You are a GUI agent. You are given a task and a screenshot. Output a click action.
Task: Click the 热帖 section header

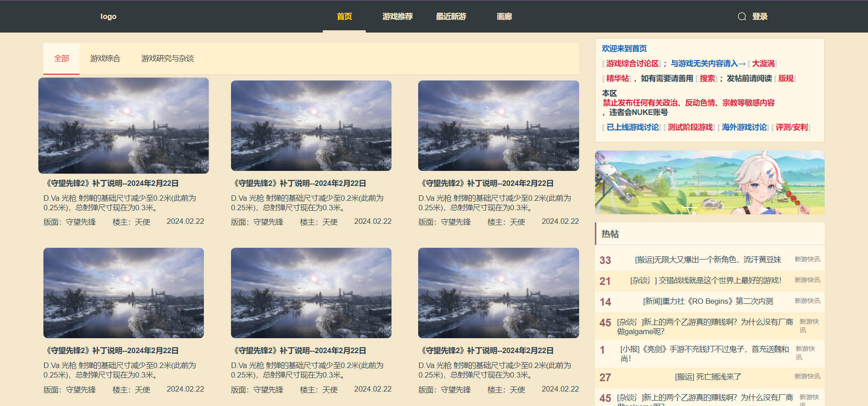[709, 234]
